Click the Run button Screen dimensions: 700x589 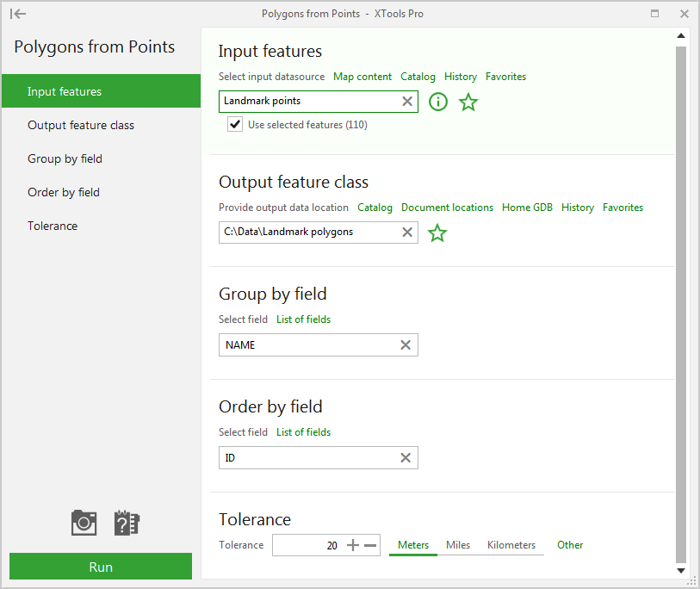(x=101, y=567)
